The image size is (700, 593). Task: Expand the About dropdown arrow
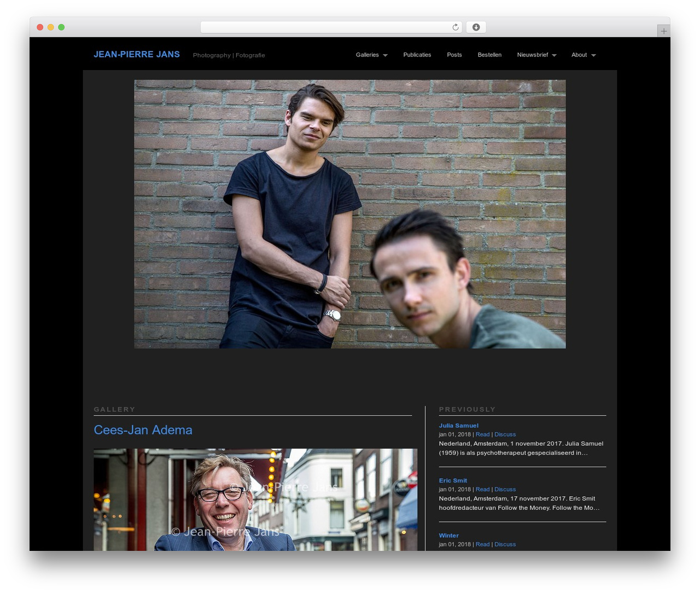tap(593, 55)
